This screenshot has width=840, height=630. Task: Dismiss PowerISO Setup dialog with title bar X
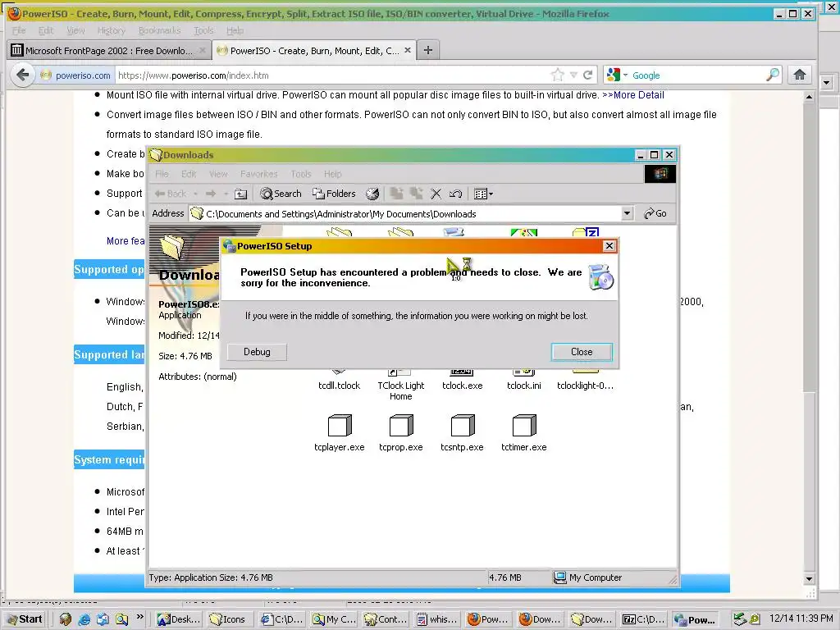(609, 246)
